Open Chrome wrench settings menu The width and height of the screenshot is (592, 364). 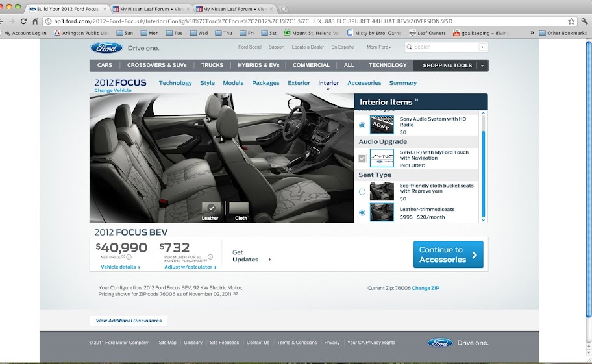pyautogui.click(x=584, y=21)
